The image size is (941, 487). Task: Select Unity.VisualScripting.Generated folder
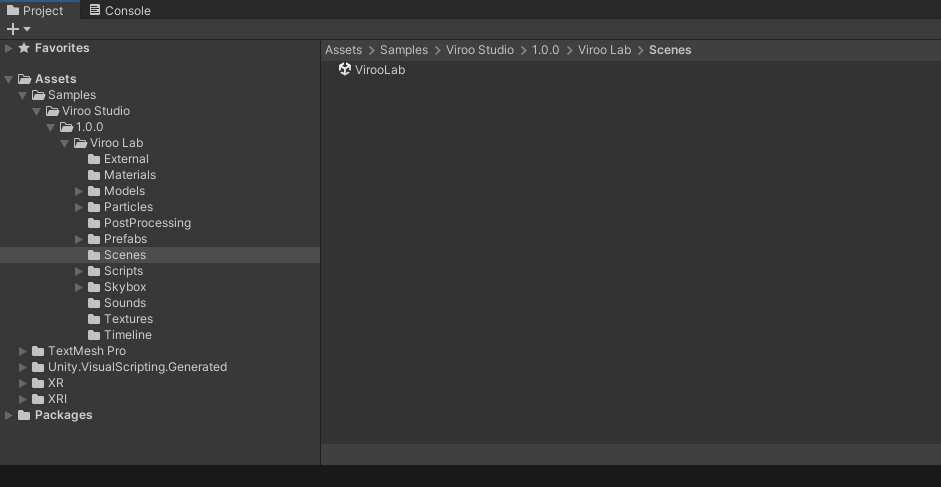[137, 367]
